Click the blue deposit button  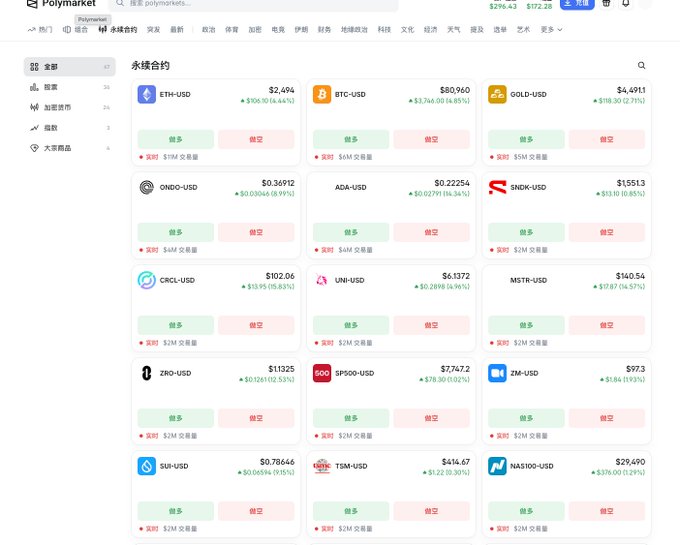[x=577, y=4]
